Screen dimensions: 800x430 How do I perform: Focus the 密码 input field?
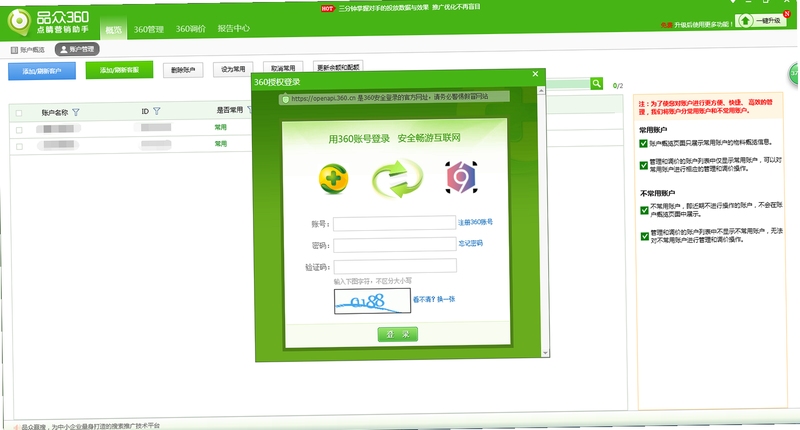[395, 245]
